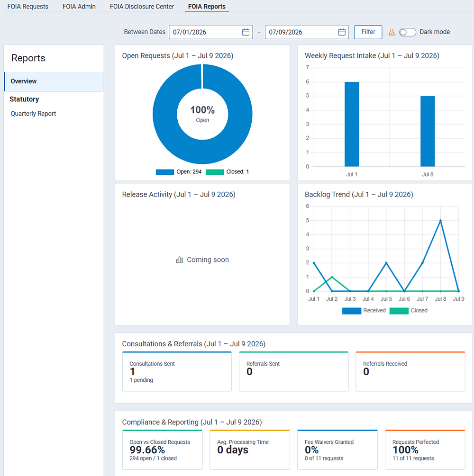Click the Consultations Sent card
The width and height of the screenshot is (474, 476).
click(177, 372)
